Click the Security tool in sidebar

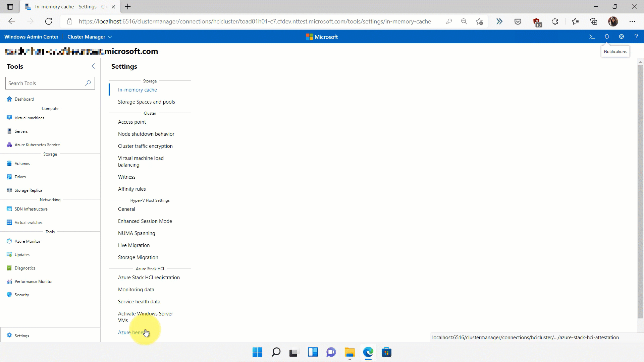(22, 295)
